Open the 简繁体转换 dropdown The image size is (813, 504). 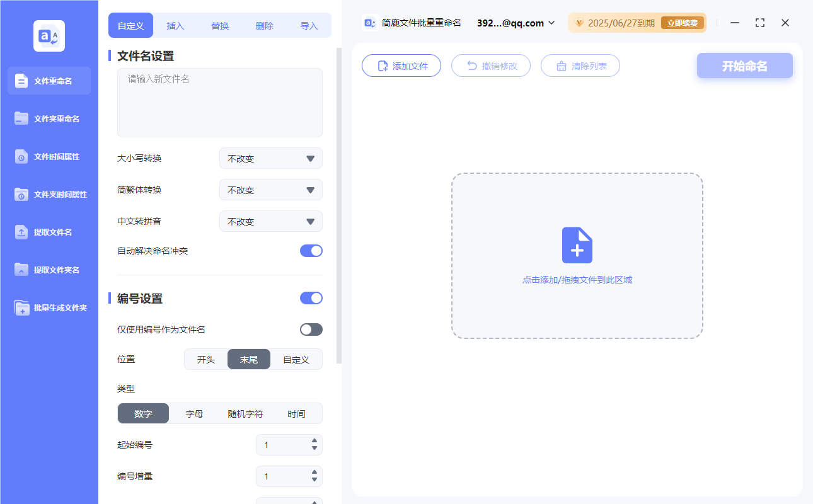[x=270, y=190]
